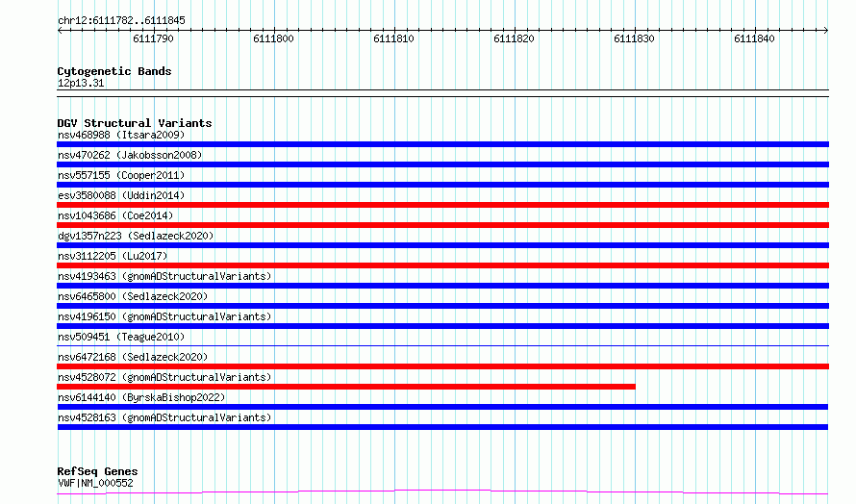The width and height of the screenshot is (856, 504).
Task: Click the red bar for nsv1043686
Action: [442, 225]
